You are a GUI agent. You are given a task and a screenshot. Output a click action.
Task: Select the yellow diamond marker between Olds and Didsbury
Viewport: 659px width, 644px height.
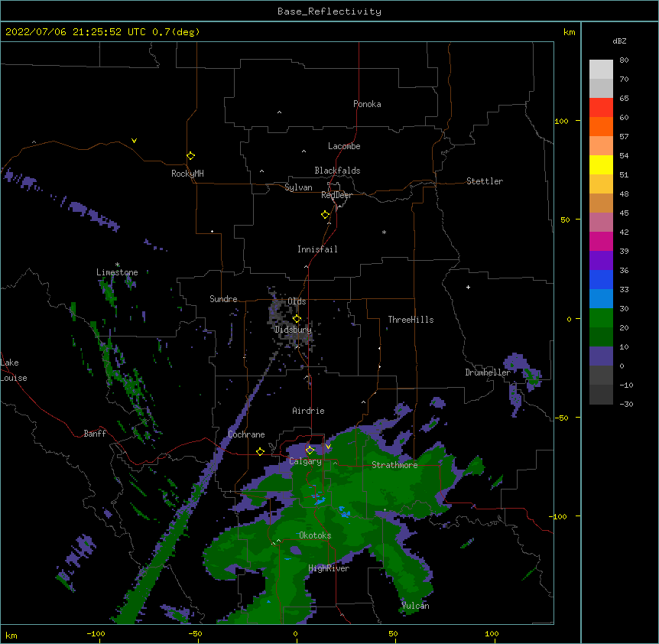pos(297,318)
